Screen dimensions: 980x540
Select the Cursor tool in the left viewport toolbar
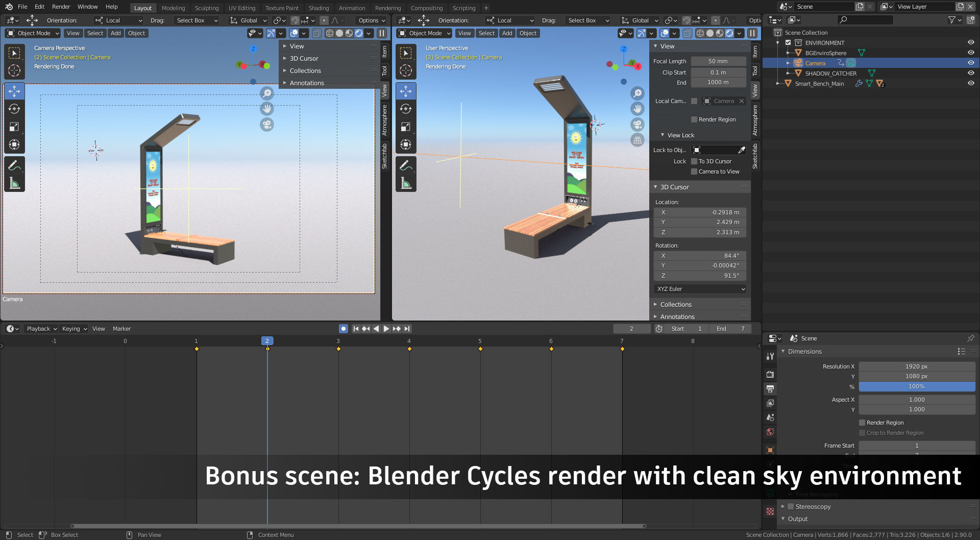click(x=14, y=70)
